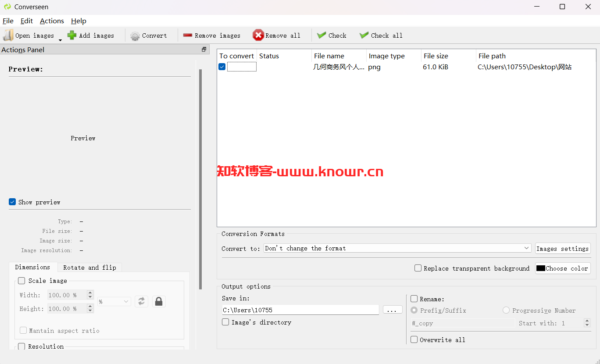Click the Save in path field
Viewport: 600px width, 364px height.
click(300, 310)
